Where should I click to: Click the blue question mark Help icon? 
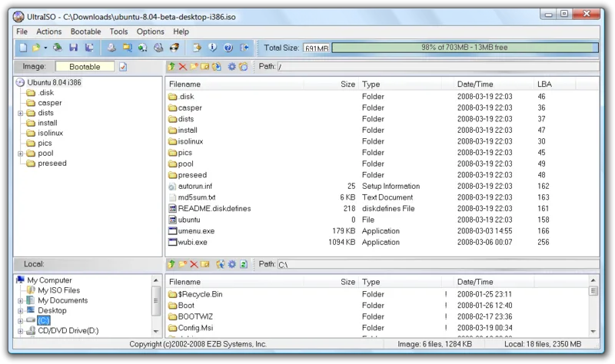coord(228,48)
